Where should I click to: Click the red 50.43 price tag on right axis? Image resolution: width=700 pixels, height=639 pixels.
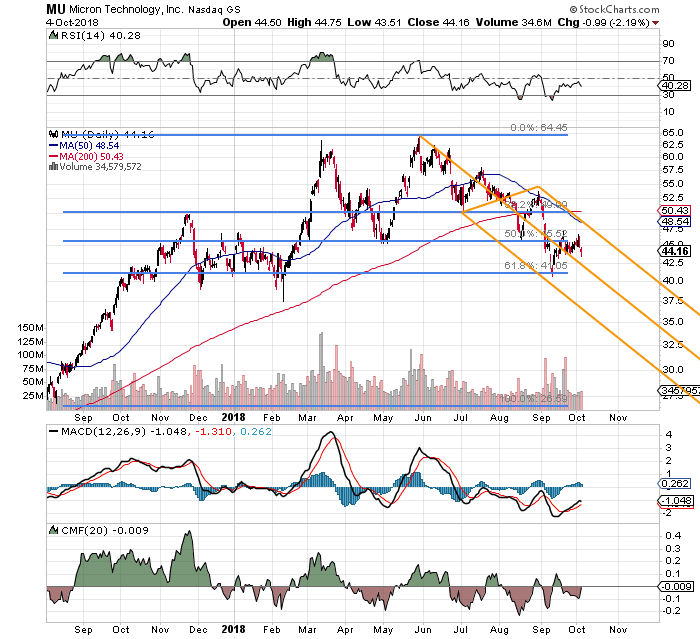675,210
